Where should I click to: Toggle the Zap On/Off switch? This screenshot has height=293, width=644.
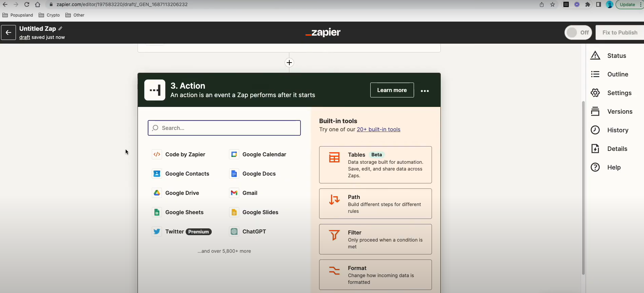click(x=578, y=32)
